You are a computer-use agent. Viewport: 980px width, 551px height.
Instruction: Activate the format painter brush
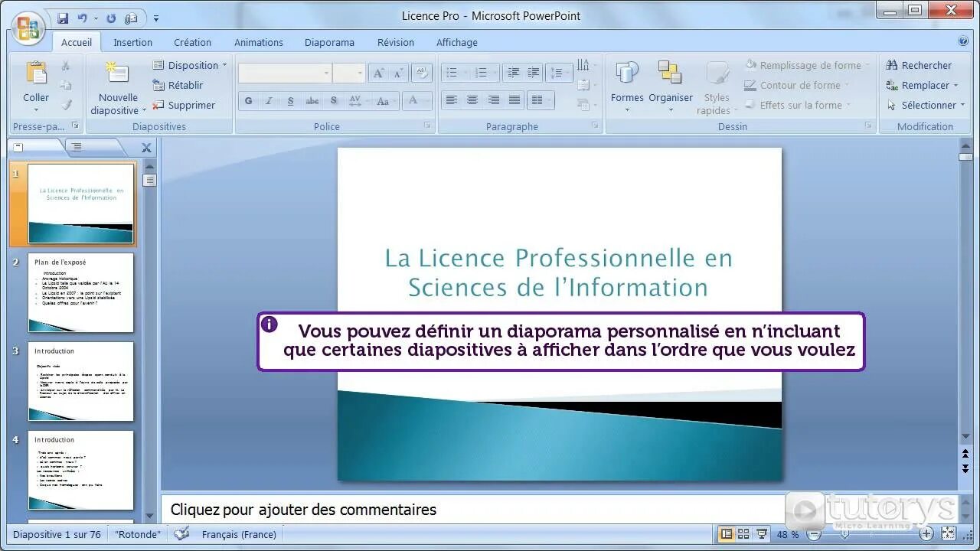click(66, 105)
